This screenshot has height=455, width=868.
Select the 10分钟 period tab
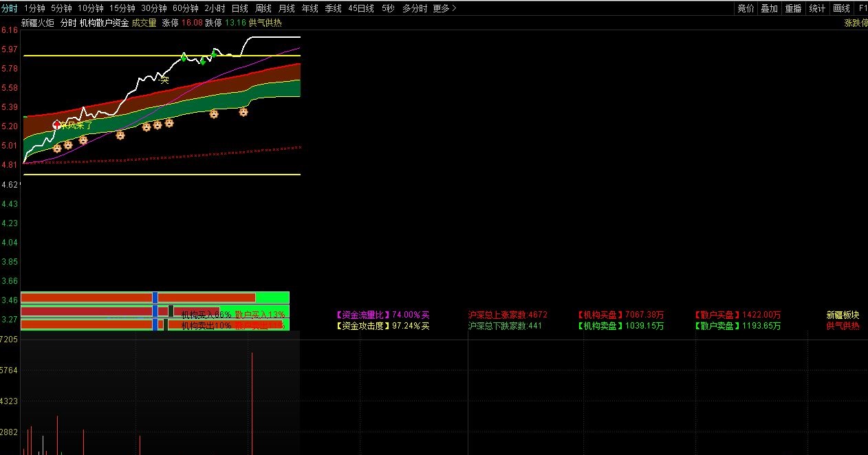[x=91, y=8]
